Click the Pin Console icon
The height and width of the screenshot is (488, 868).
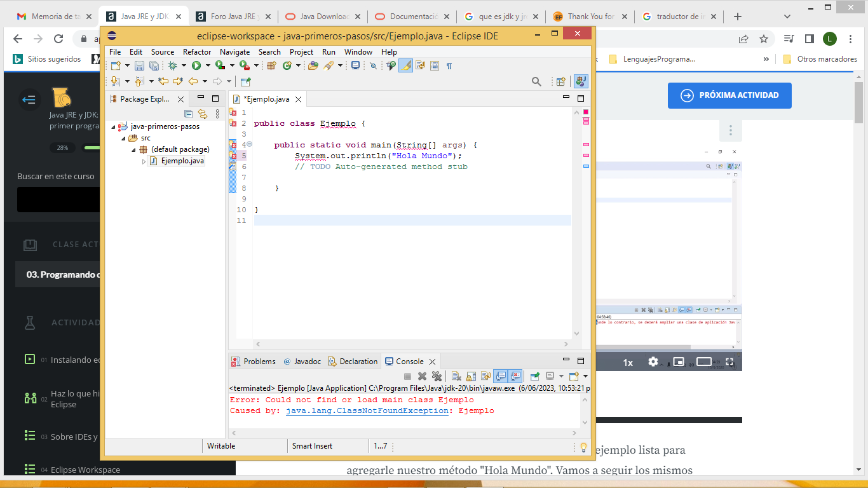click(535, 376)
